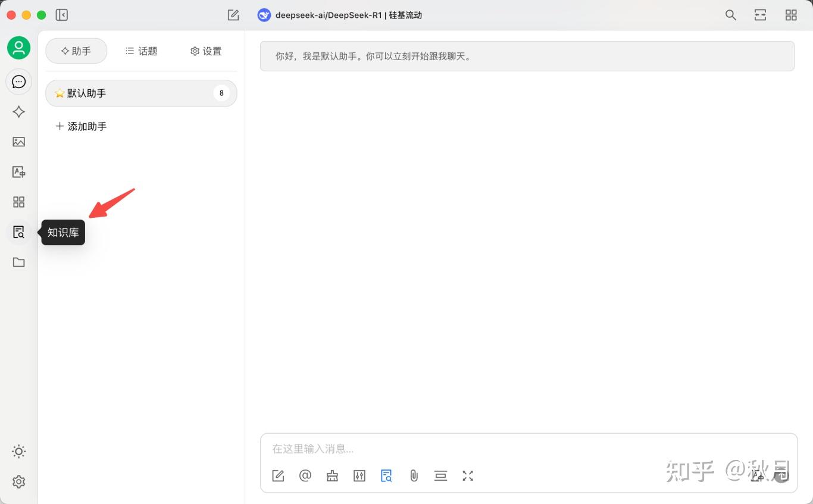Select the 默认助手 assistant

141,93
